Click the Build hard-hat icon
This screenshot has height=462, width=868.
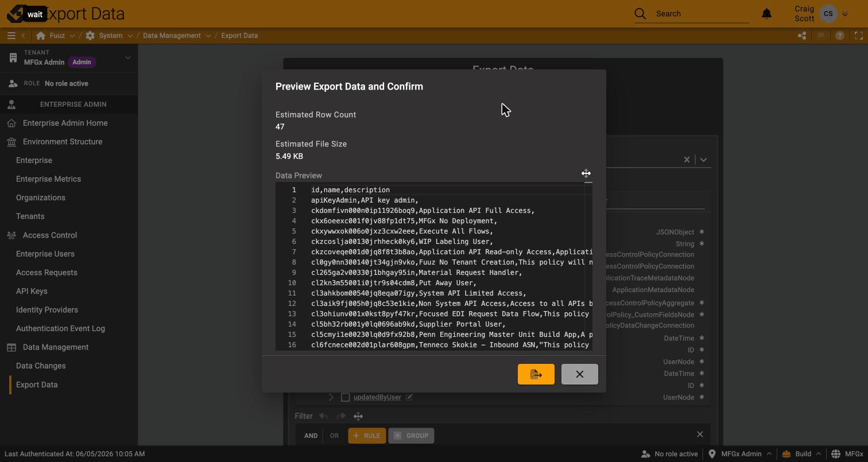[786, 454]
